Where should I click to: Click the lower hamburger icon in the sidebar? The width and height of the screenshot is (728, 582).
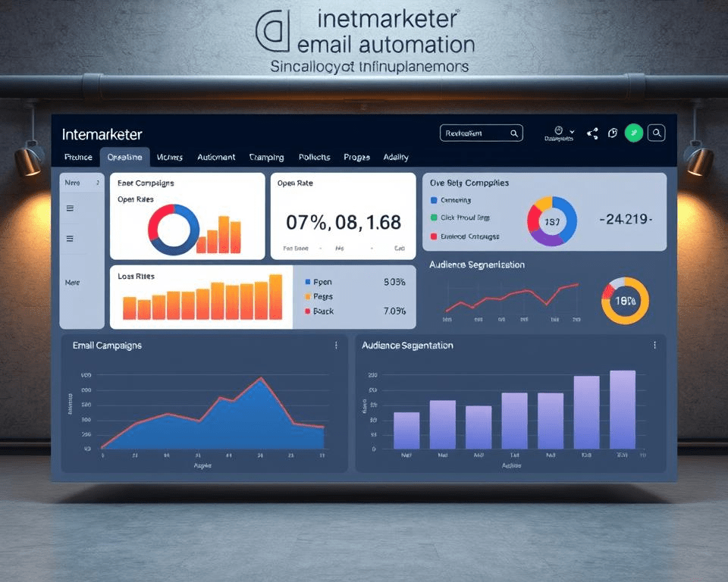[70, 239]
